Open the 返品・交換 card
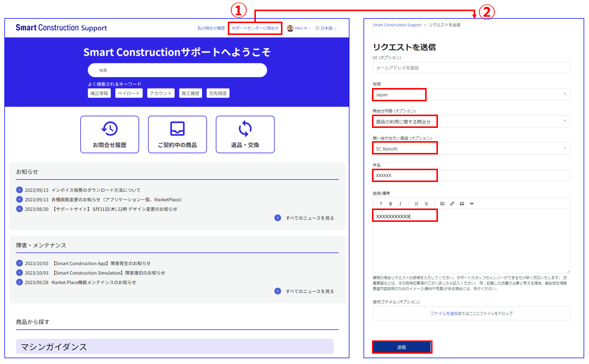Screen dimensions: 589x364 pos(245,134)
